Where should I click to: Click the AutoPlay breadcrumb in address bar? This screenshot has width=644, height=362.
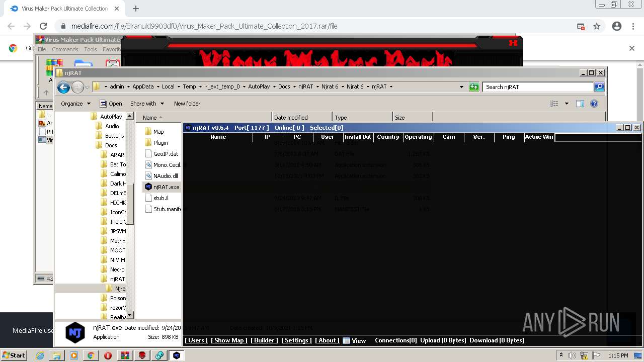click(x=259, y=87)
